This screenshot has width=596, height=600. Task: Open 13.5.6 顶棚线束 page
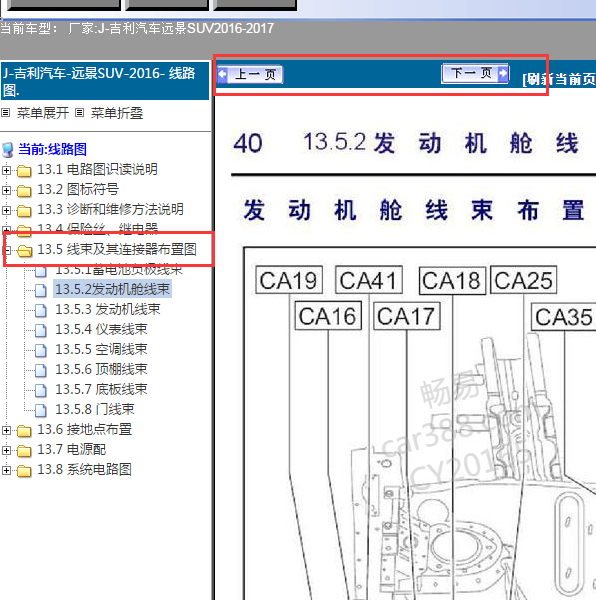coord(101,369)
